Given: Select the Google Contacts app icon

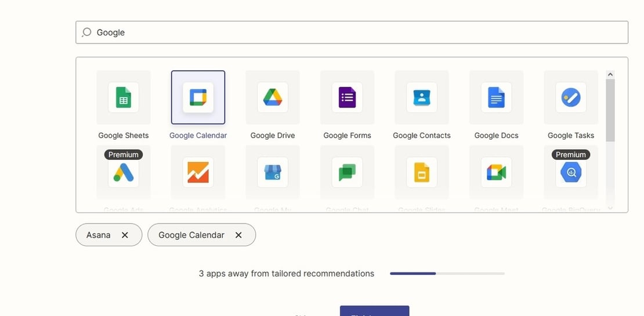Looking at the screenshot, I should [421, 98].
